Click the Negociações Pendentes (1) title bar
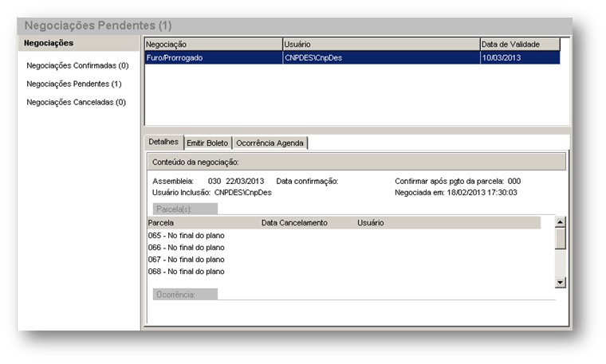606x364 pixels. pos(294,25)
